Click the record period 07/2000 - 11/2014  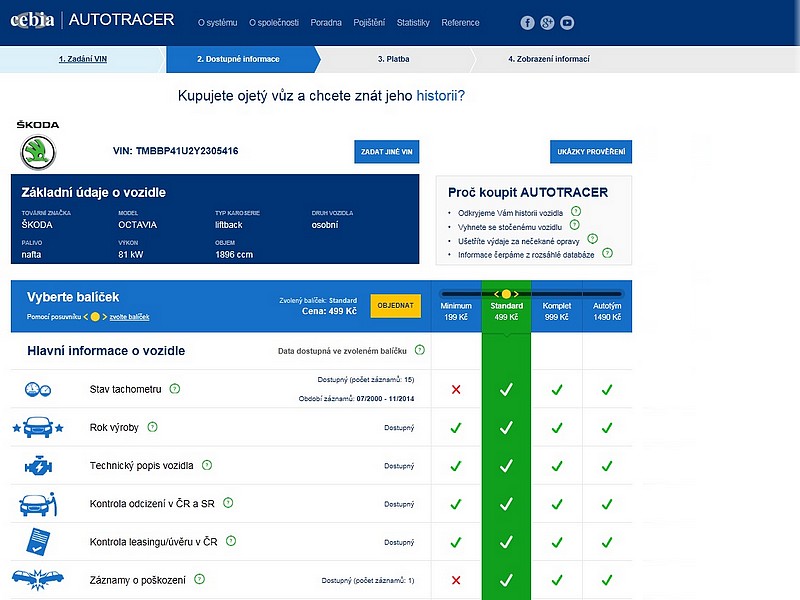click(x=385, y=398)
